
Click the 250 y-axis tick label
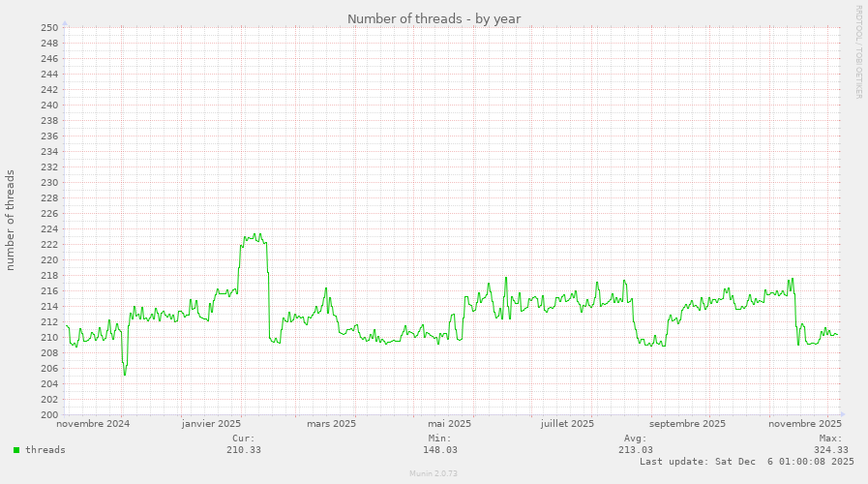tap(49, 28)
